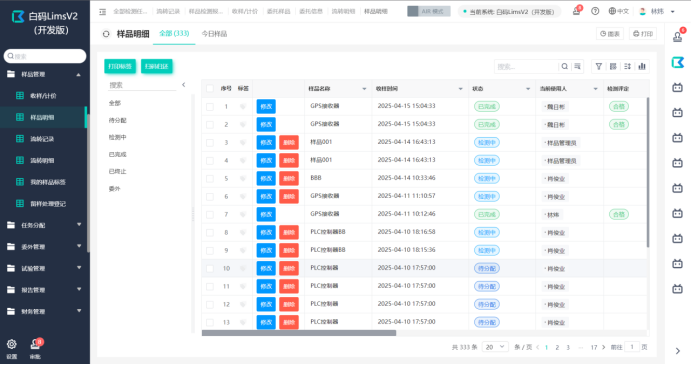Viewport: 692px width, 365px height.
Task: Click the 打印 printer button
Action: tap(643, 34)
